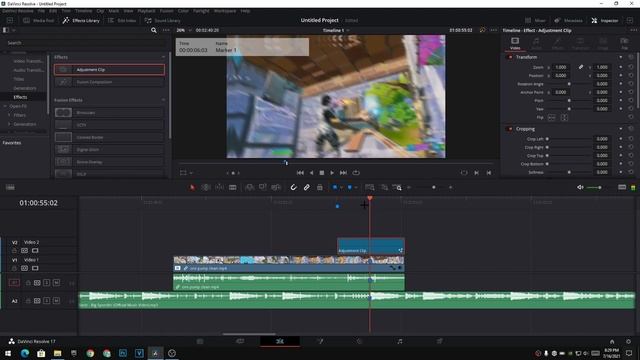The image size is (640, 360).
Task: Stop playback in the viewer
Action: [322, 173]
